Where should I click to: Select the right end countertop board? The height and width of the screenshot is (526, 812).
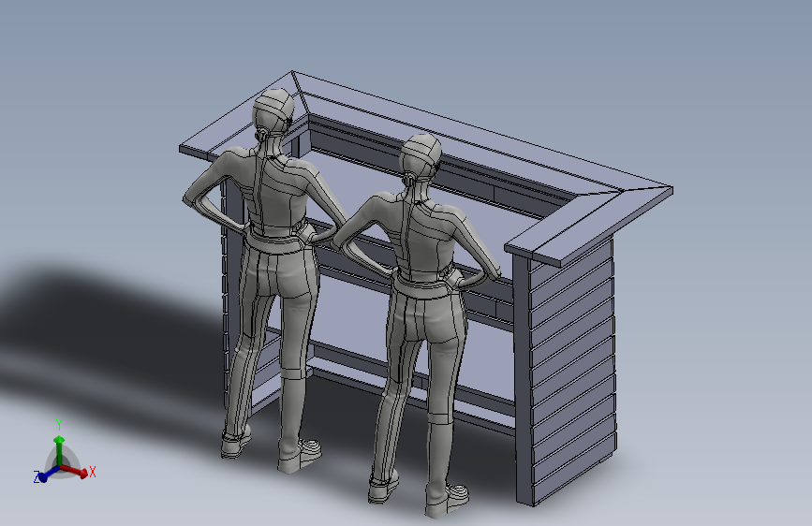click(x=589, y=226)
